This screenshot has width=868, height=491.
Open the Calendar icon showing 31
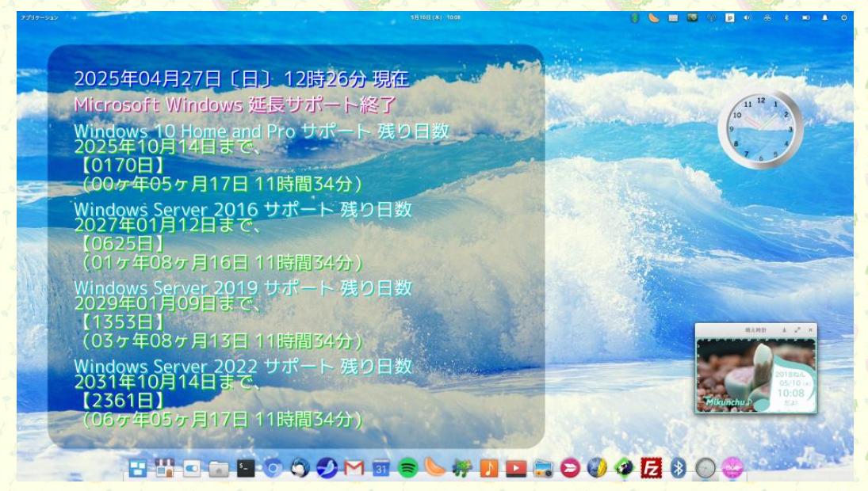click(x=380, y=468)
